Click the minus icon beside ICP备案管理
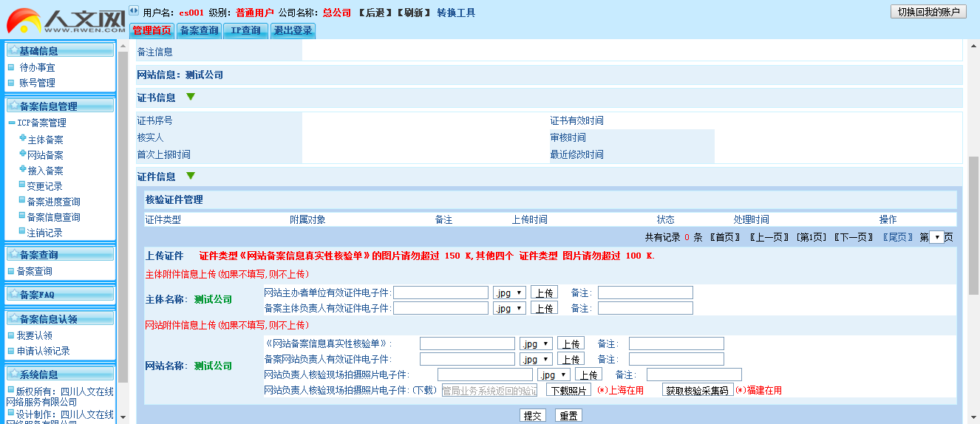This screenshot has width=980, height=424. [11, 123]
